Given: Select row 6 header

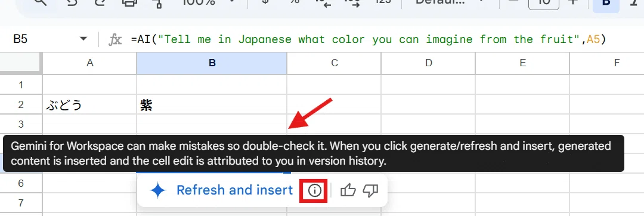Looking at the screenshot, I should click(21, 183).
